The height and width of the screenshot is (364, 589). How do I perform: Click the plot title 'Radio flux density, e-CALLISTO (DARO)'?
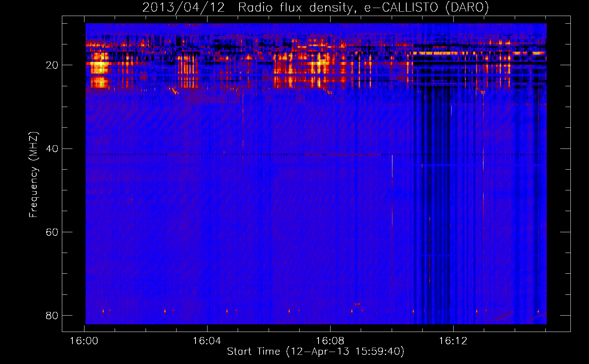click(x=364, y=7)
